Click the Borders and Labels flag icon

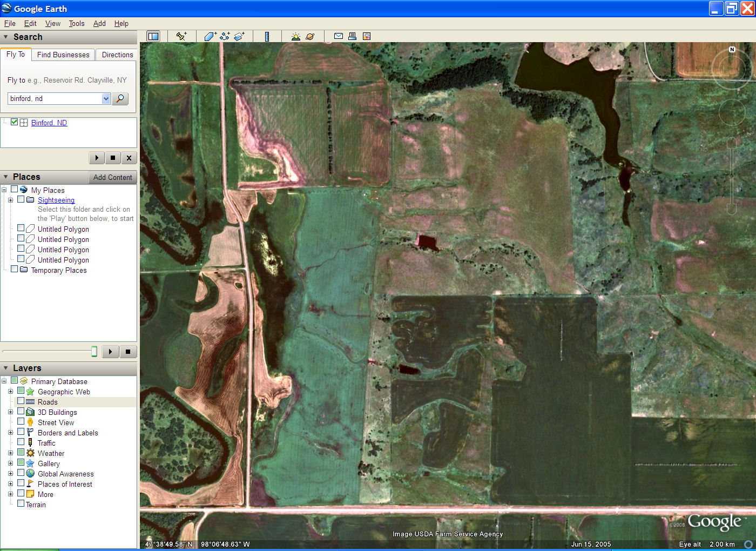[x=30, y=432]
